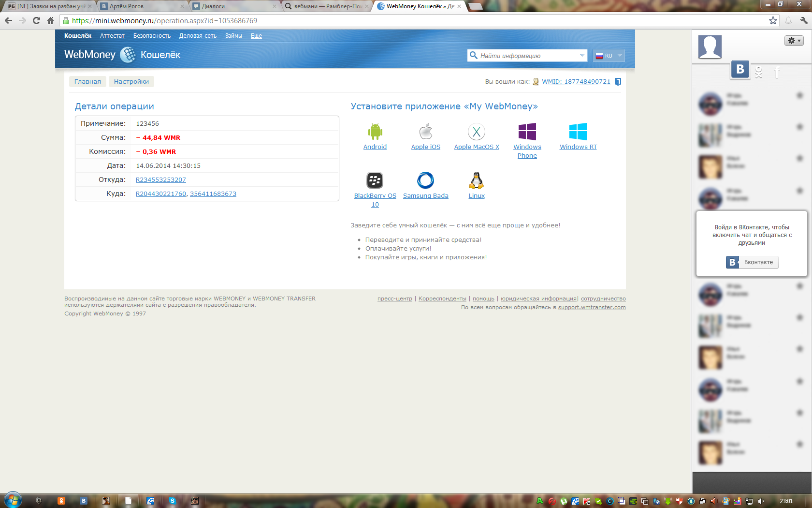Switch sidebar to Odnoklassniki network icon
The height and width of the screenshot is (508, 812).
[759, 73]
